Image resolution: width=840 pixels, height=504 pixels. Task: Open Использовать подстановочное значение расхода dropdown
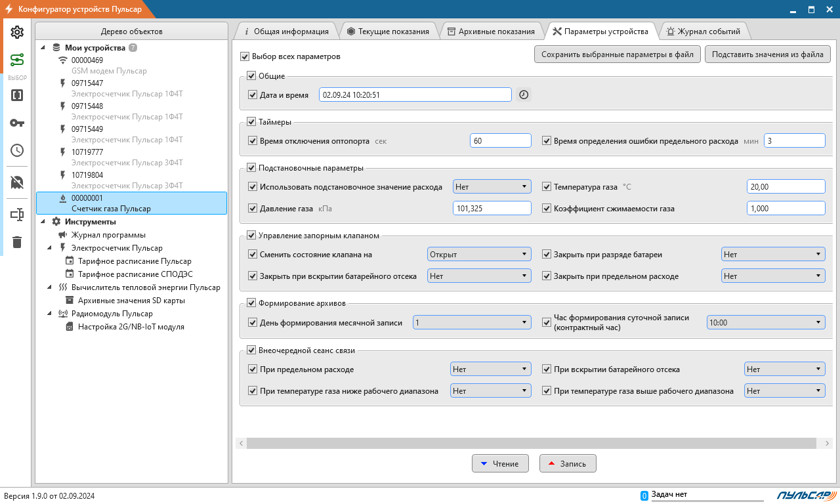click(x=492, y=186)
